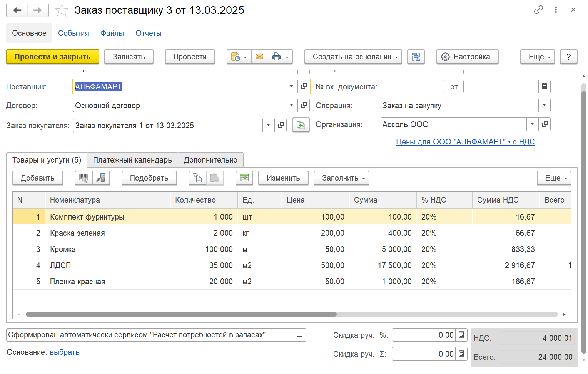Screen dimensions: 588x374
Task: Expand the Поставщик dropdown arrow
Action: 292,86
